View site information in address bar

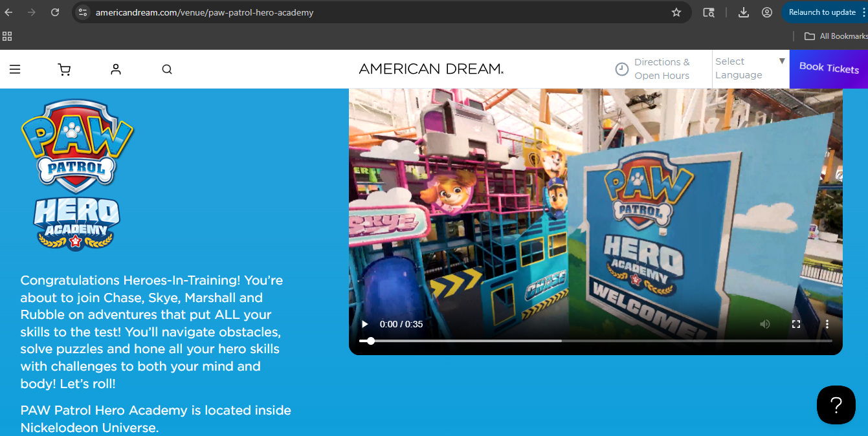click(x=82, y=12)
